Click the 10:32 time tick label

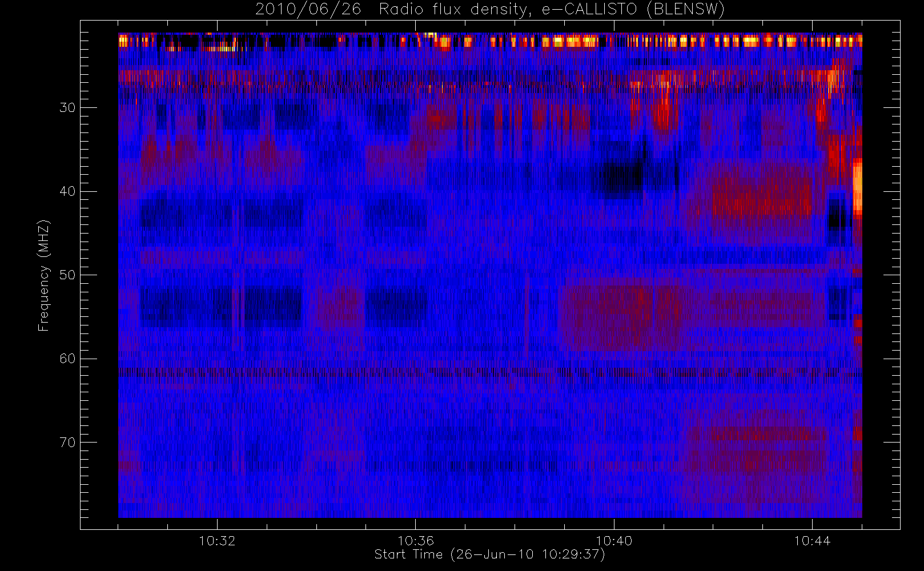217,541
